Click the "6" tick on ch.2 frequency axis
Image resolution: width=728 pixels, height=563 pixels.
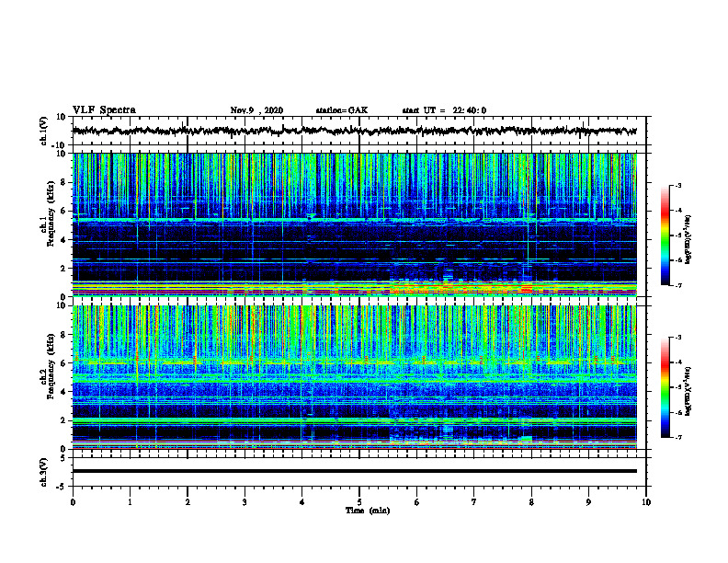63,363
